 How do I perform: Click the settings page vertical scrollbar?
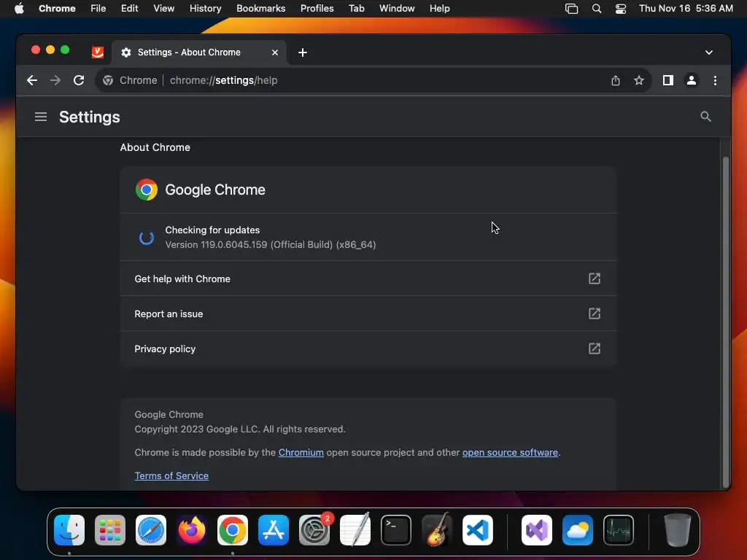[726, 322]
